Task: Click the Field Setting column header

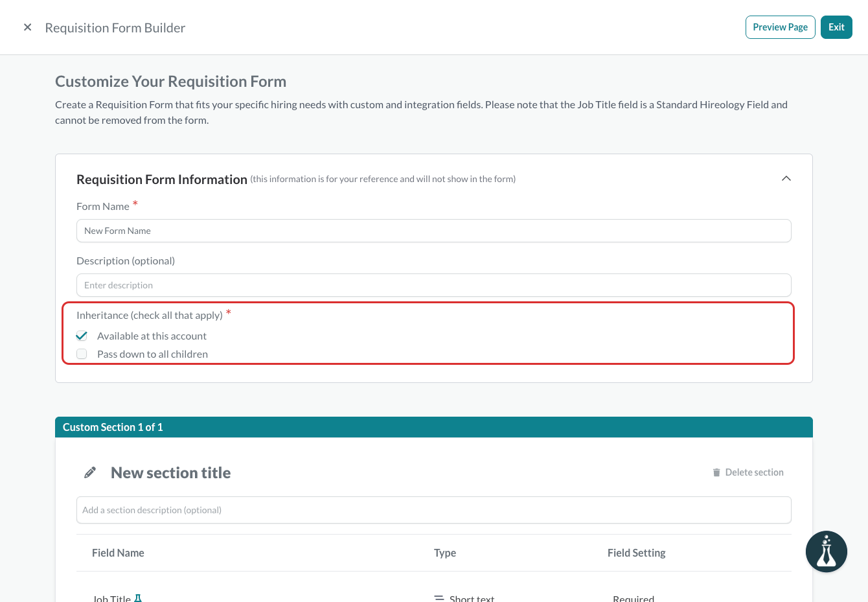Action: click(636, 553)
